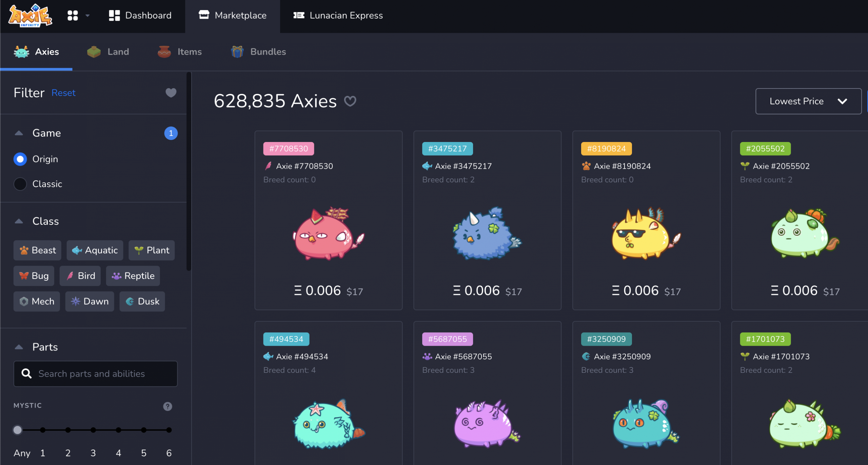Click the teal #3250909 ID badge

[x=607, y=339]
